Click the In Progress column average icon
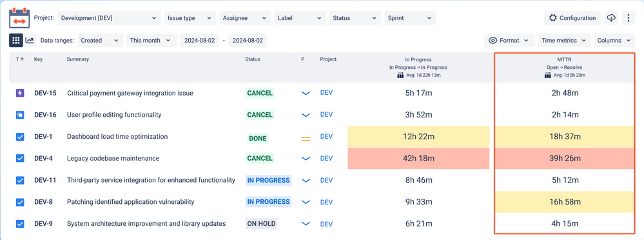 [x=400, y=75]
